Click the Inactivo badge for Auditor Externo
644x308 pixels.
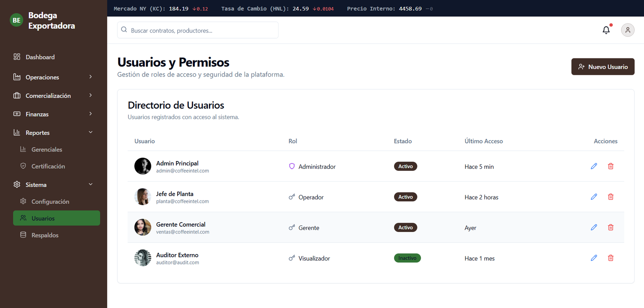[407, 258]
